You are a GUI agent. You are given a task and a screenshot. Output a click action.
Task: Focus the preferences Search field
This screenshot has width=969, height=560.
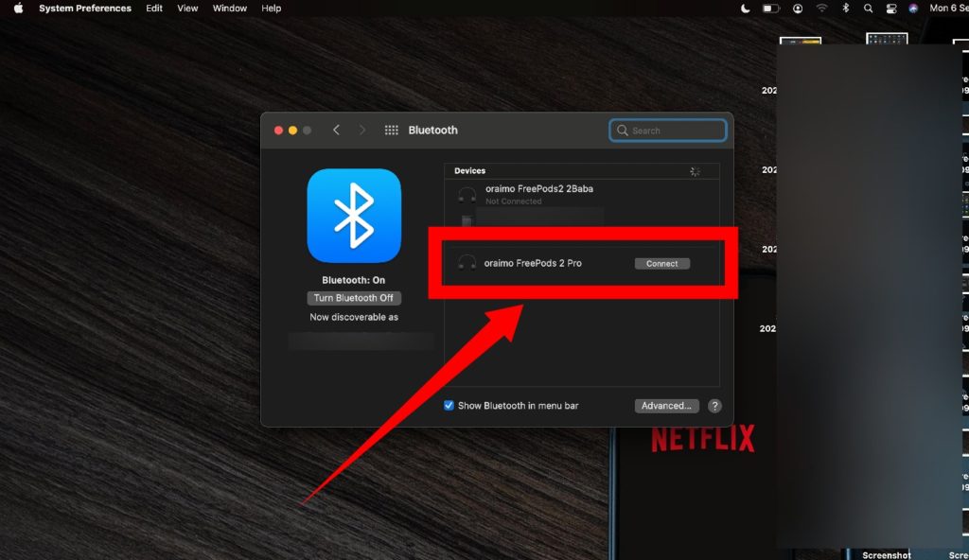[x=667, y=131]
